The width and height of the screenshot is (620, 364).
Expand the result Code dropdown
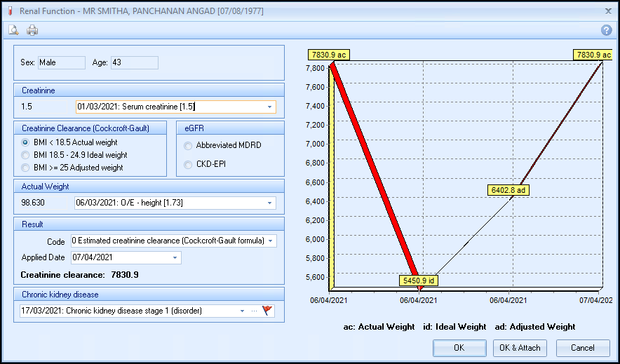click(x=271, y=241)
